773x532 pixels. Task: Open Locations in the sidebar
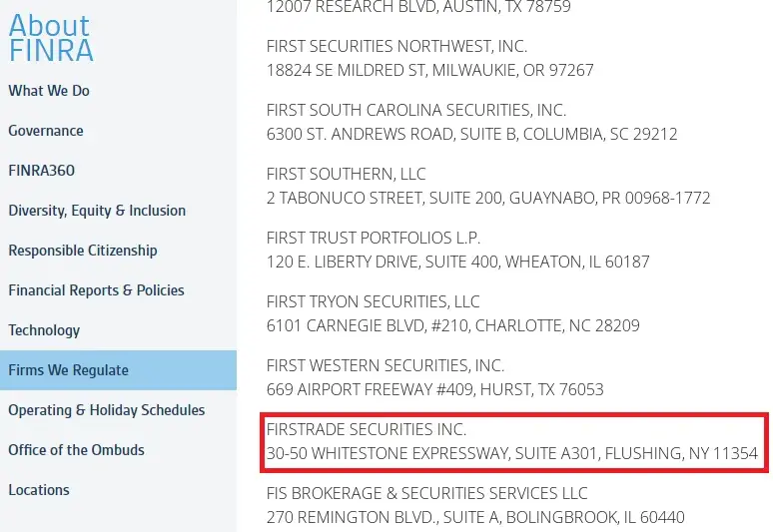39,490
